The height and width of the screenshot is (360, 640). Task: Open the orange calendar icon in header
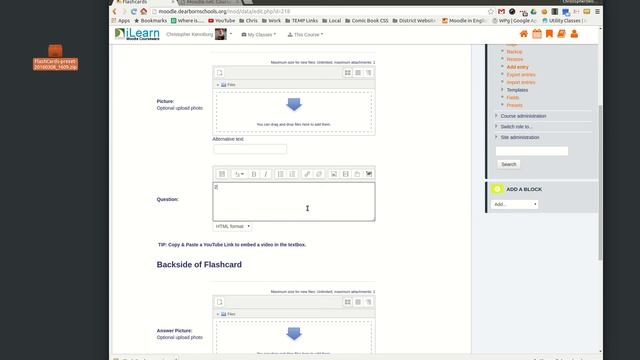[x=537, y=34]
